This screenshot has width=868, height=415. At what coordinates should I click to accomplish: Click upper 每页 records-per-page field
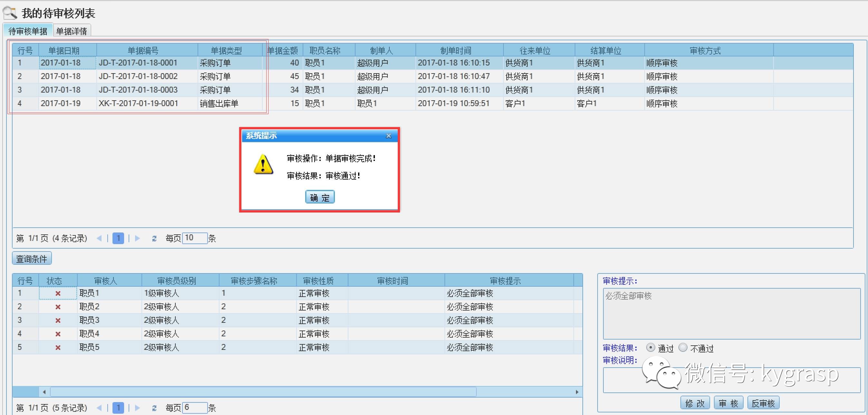194,238
